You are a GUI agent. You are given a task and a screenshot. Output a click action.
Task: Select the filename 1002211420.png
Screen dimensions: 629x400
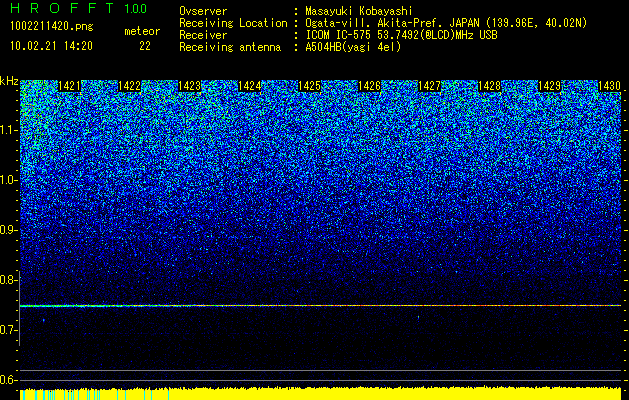pos(52,26)
